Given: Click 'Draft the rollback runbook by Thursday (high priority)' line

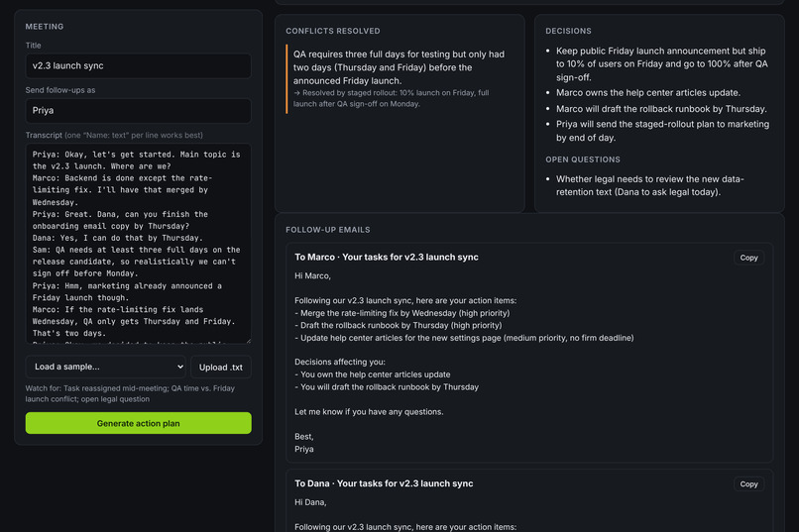Looking at the screenshot, I should [x=398, y=325].
